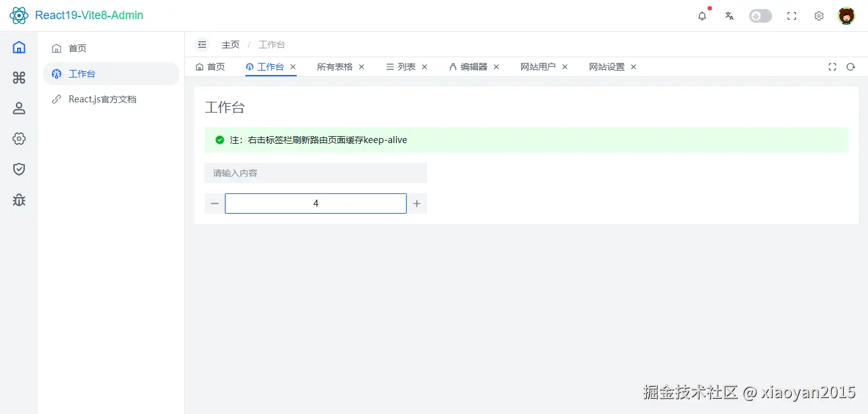Close the 工作台 tab

click(293, 67)
